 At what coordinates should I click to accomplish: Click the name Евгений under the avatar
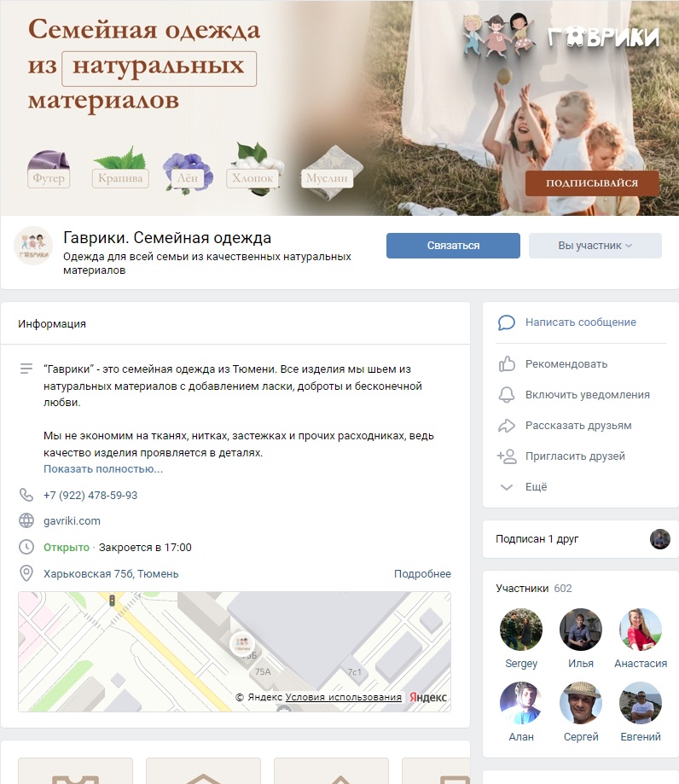coord(641,737)
